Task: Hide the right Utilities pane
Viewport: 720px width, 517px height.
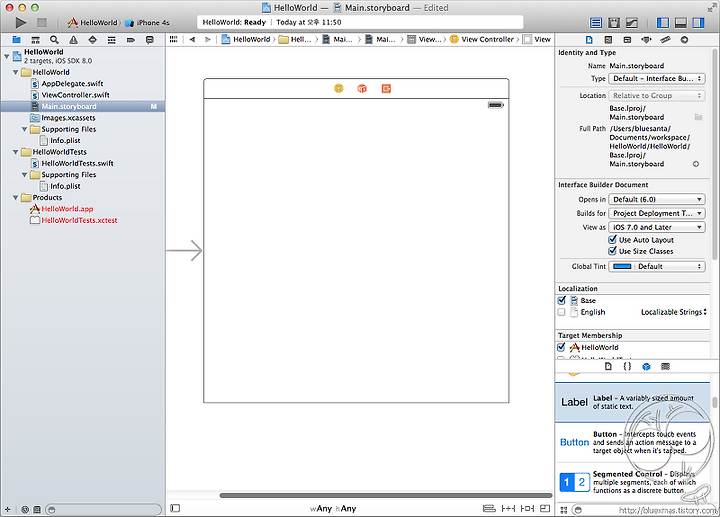Action: 698,22
